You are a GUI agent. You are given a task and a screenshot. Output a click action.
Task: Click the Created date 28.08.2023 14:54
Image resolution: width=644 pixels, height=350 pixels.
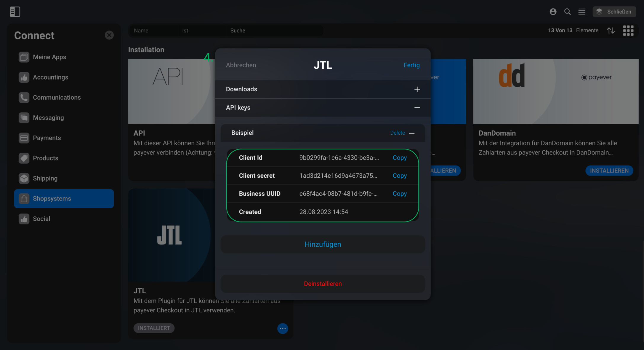click(323, 212)
